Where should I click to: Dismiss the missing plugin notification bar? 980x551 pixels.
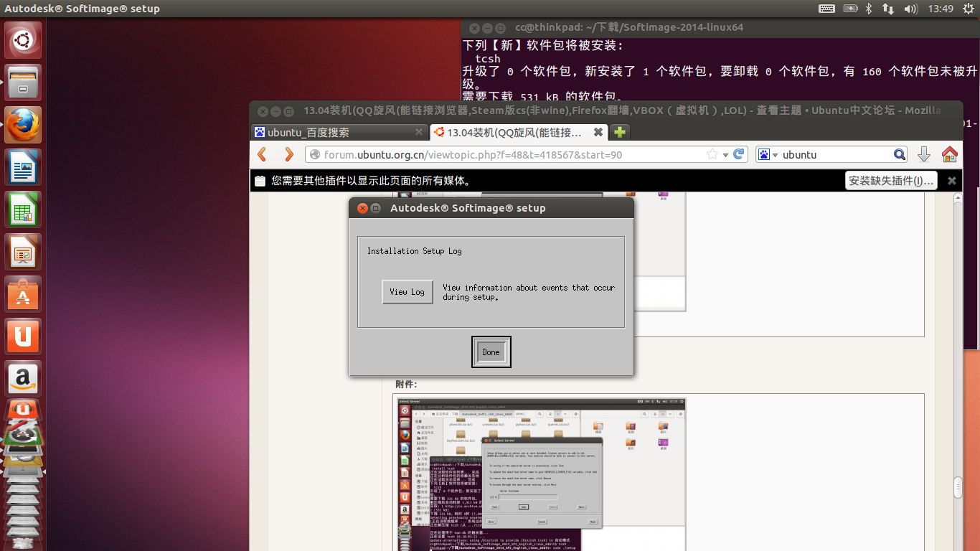pyautogui.click(x=952, y=180)
